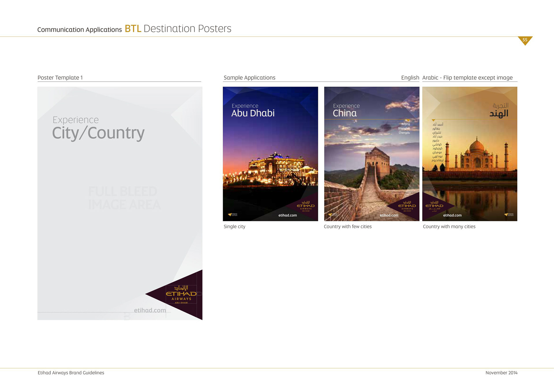
Task: Click the Sample Applications heading
Action: (x=249, y=78)
